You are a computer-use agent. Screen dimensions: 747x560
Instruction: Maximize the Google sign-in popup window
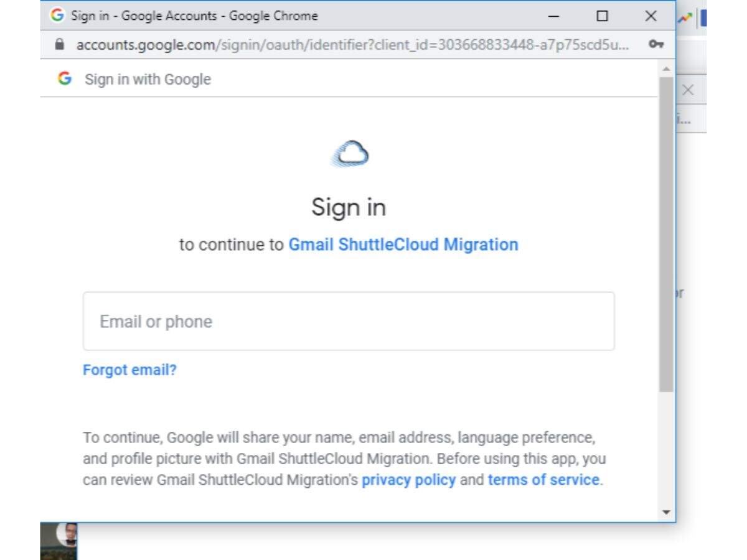pos(602,16)
